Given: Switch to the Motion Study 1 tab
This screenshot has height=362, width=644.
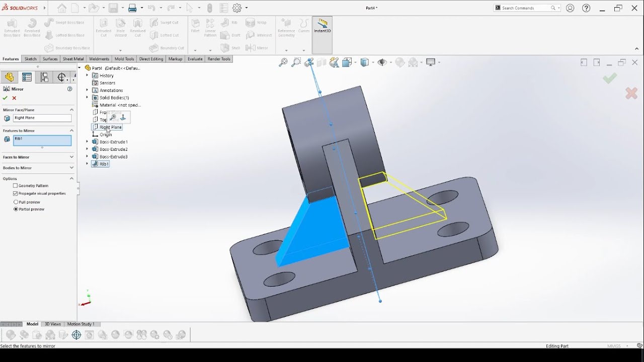Looking at the screenshot, I should click(x=80, y=324).
